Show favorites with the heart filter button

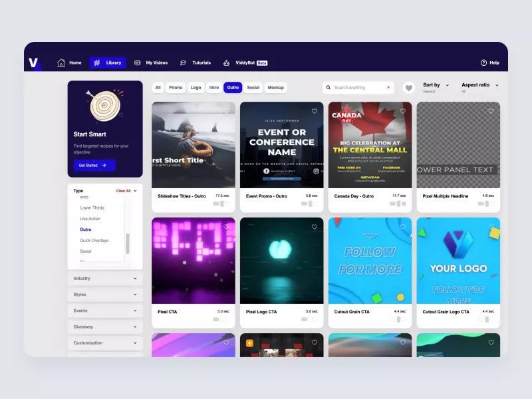point(409,88)
